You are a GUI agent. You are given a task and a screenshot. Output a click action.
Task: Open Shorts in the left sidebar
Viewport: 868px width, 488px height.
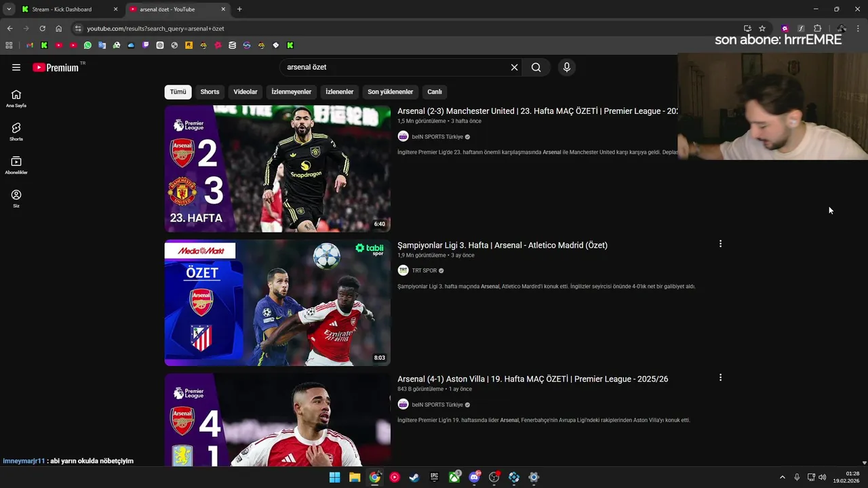coord(16,131)
